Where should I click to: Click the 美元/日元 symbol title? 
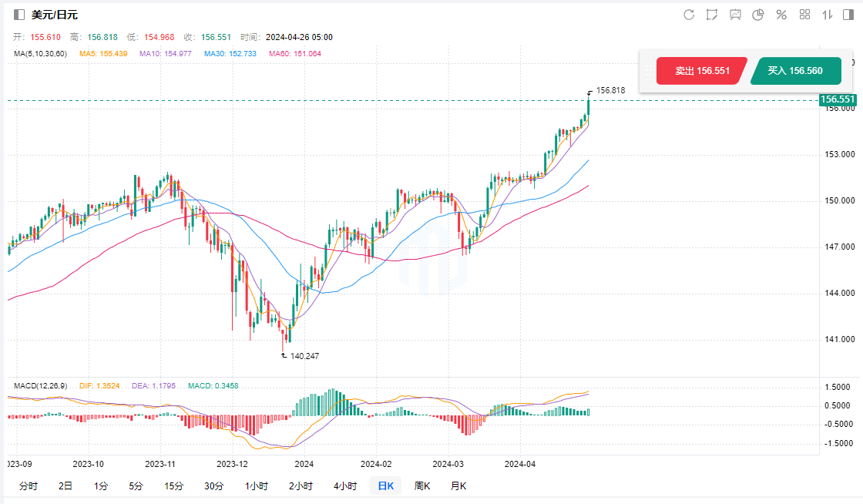(x=55, y=15)
